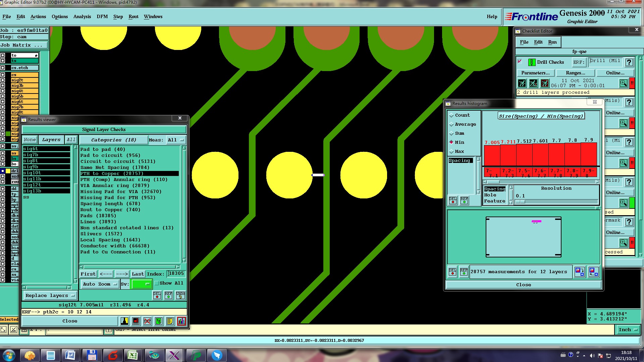644x362 pixels.
Task: Open the Replace layers dropdown
Action: (x=50, y=295)
